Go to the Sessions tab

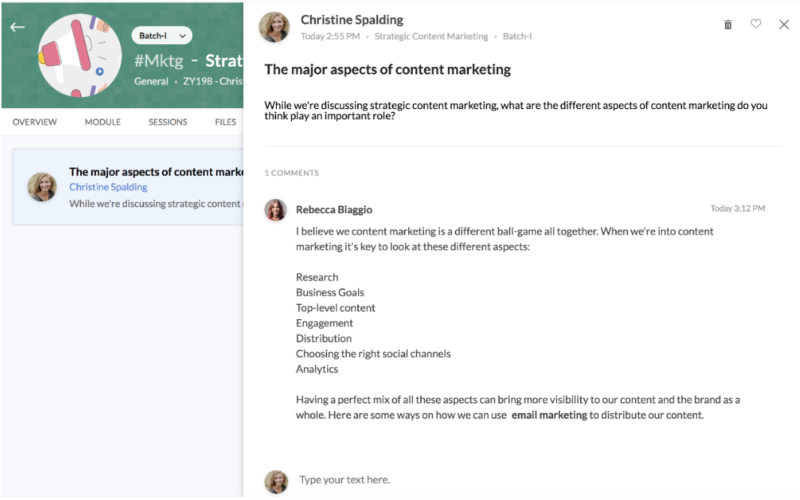[168, 122]
